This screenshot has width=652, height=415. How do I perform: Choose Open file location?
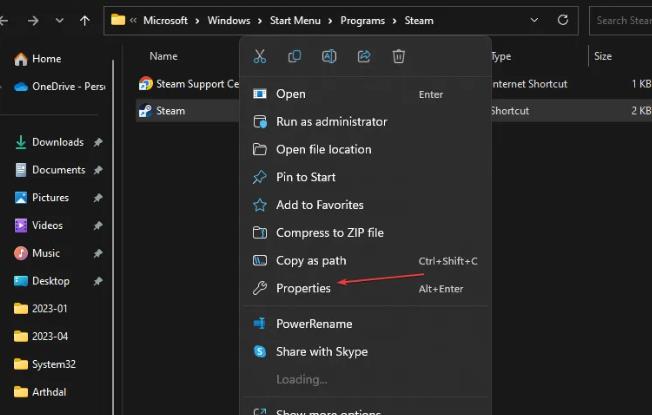pos(366,149)
